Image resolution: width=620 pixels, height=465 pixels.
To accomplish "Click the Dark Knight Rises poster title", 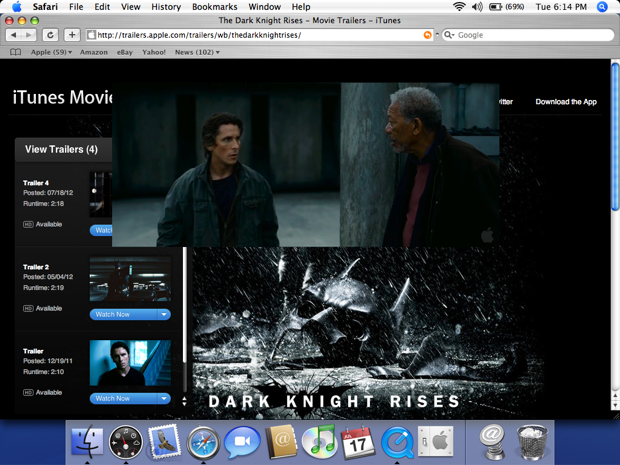I will pyautogui.click(x=334, y=401).
